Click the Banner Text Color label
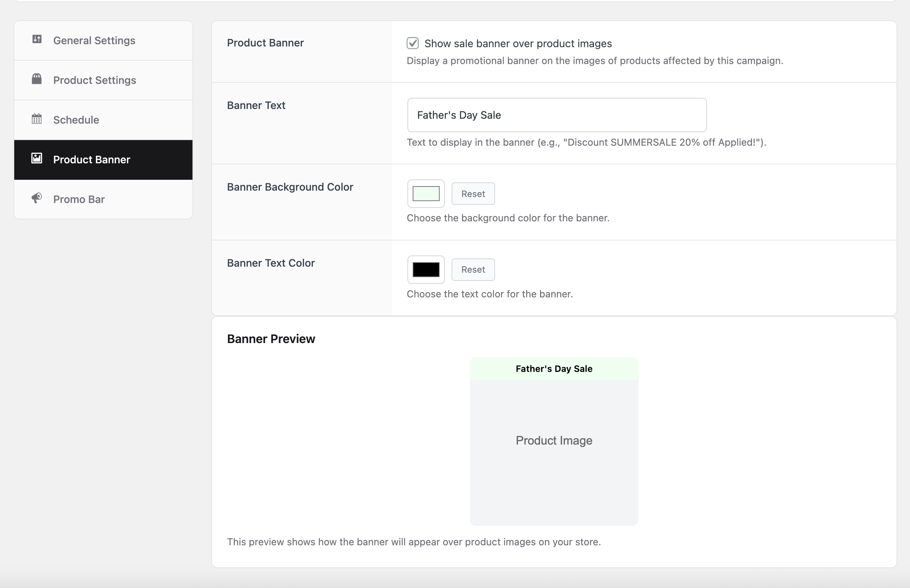This screenshot has width=910, height=588. pyautogui.click(x=271, y=263)
